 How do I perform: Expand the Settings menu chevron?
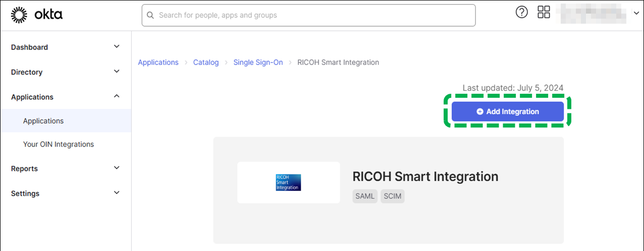[117, 193]
